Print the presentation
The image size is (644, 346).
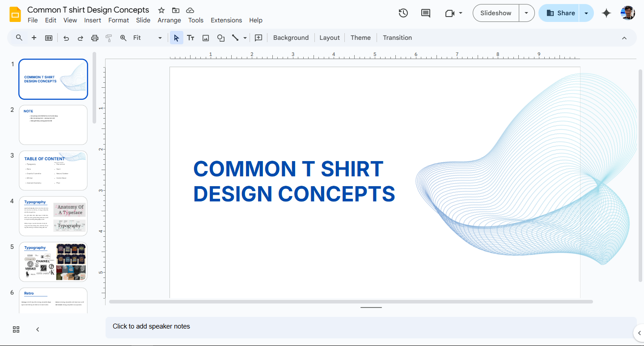(95, 38)
